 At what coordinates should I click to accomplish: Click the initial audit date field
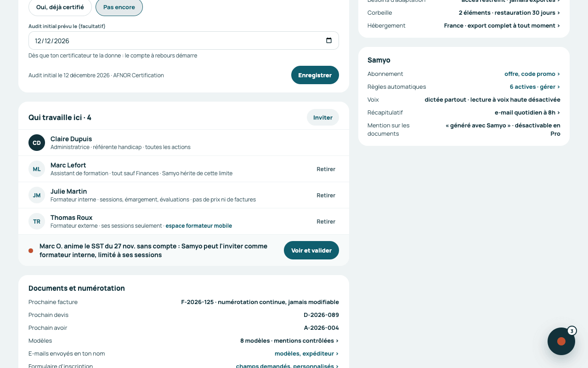[x=184, y=40]
